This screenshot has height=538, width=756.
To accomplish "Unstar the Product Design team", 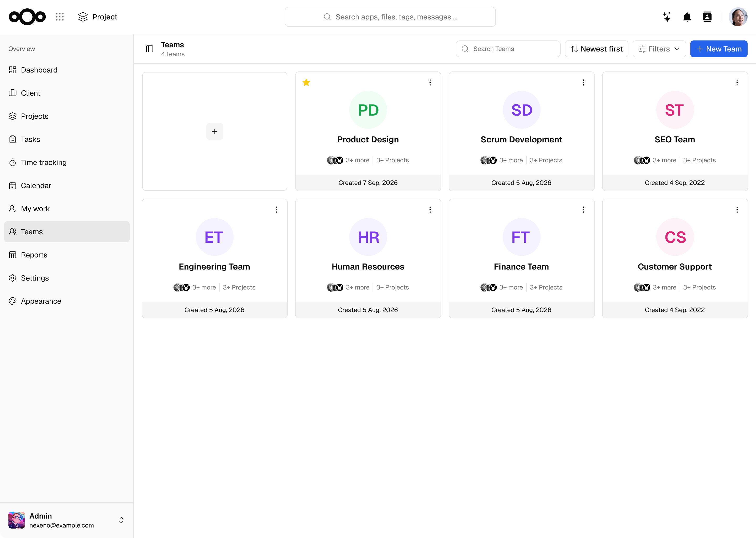I will 306,82.
